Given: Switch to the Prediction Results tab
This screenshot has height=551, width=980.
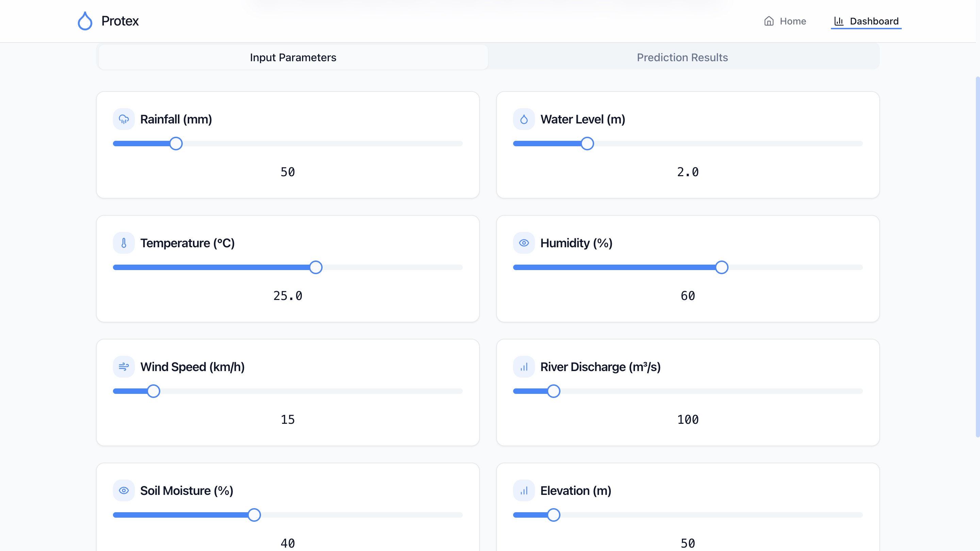Looking at the screenshot, I should coord(682,57).
